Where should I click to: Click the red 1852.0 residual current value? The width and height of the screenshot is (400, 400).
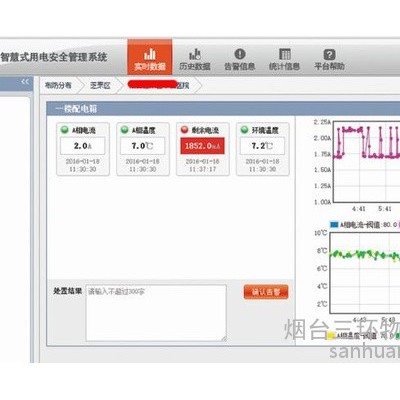point(202,146)
